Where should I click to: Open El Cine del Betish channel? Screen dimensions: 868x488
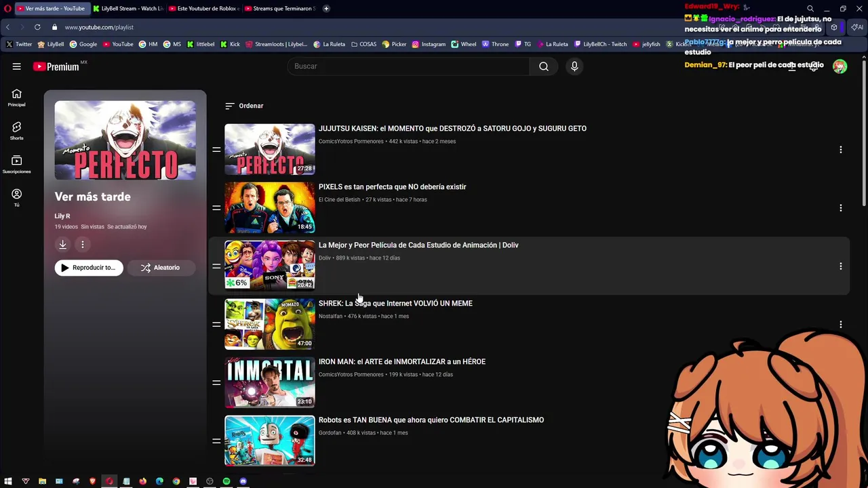click(339, 200)
